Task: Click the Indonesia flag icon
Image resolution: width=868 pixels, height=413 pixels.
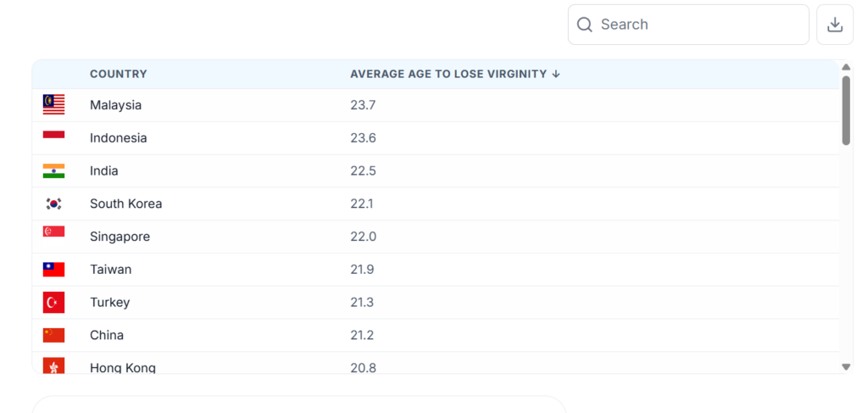Action: (x=53, y=135)
